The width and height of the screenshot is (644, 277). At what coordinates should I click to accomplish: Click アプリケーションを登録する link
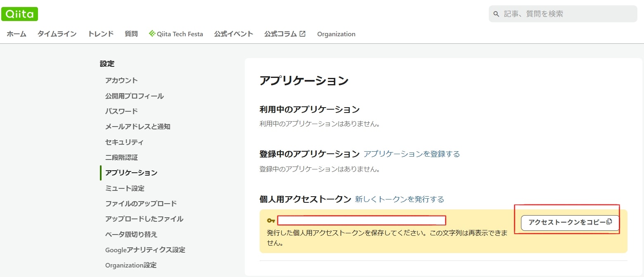pos(412,154)
